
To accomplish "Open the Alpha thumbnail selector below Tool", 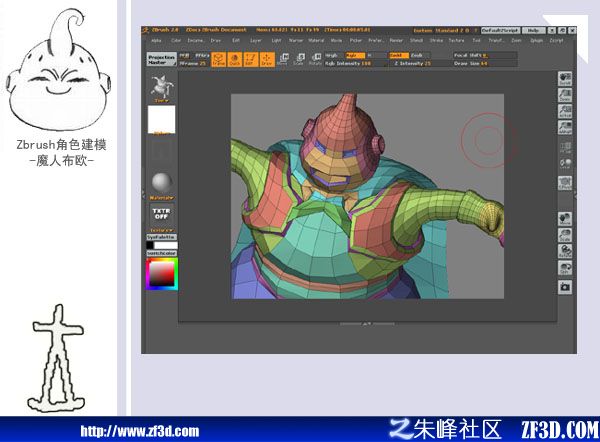I will coord(161,120).
